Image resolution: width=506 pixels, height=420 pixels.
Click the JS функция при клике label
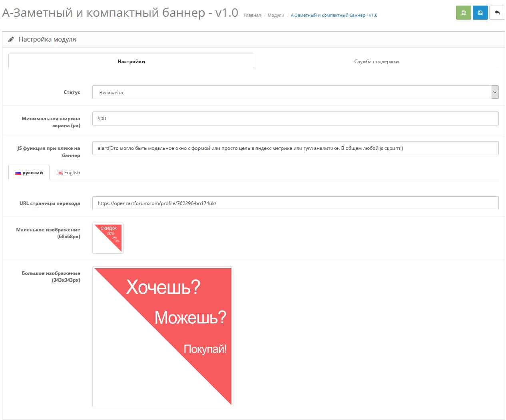tap(48, 151)
